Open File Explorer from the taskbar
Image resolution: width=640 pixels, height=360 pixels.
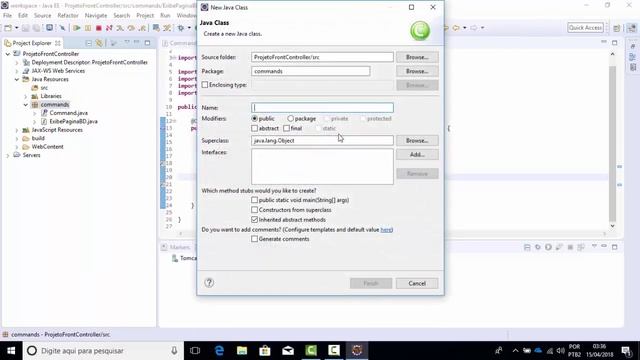click(242, 351)
